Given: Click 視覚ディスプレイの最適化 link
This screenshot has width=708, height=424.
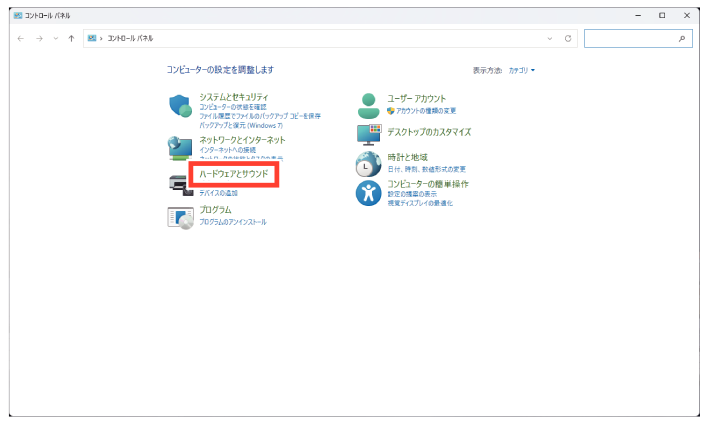Looking at the screenshot, I should [x=420, y=203].
